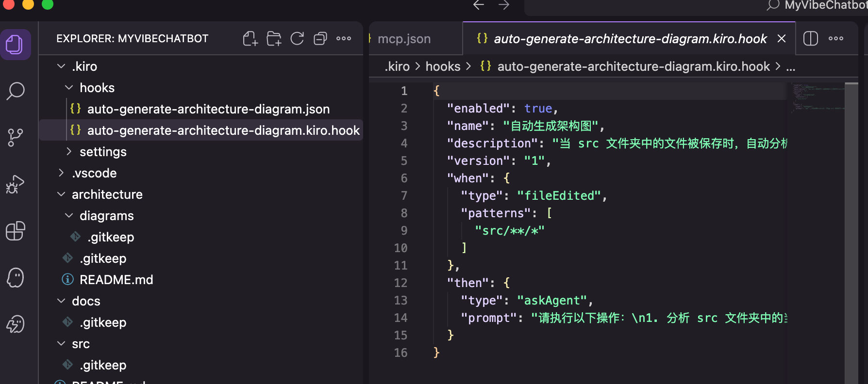
Task: Open the Run and Debug view
Action: pyautogui.click(x=16, y=184)
